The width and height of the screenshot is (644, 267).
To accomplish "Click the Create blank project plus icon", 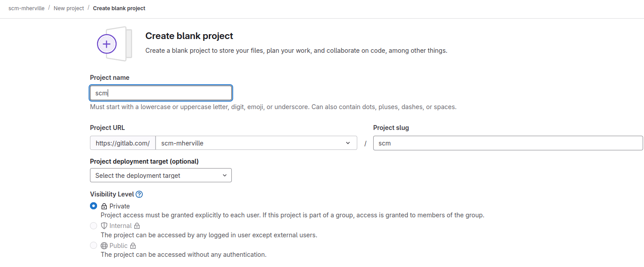I will click(x=107, y=44).
